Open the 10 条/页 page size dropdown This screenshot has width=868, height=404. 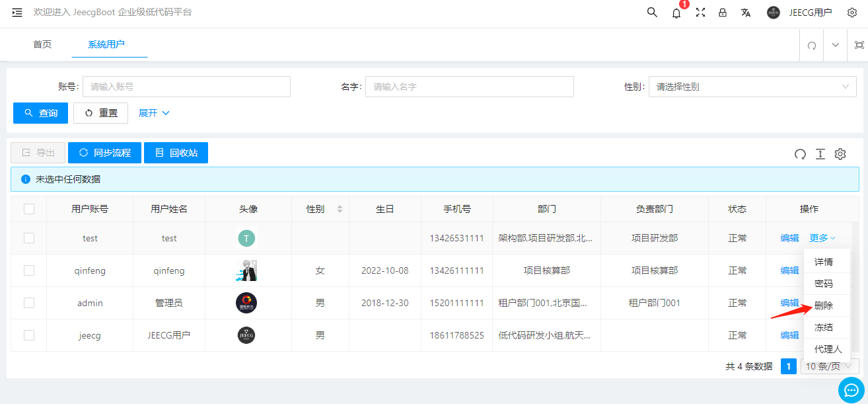click(x=829, y=366)
